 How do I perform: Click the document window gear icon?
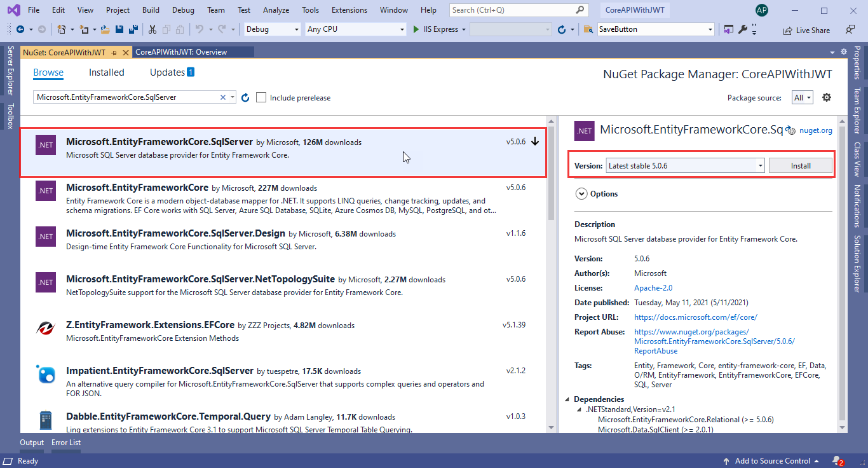844,52
